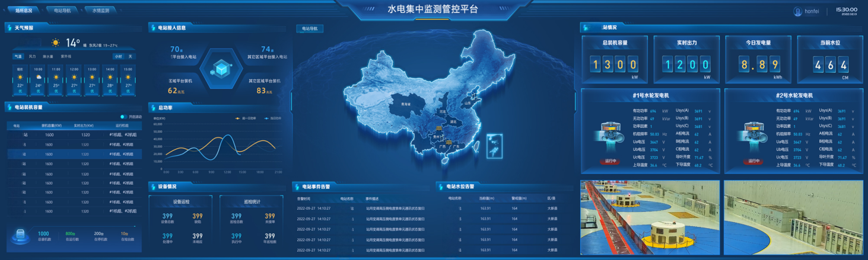The width and height of the screenshot is (868, 260).
Task: Click the 83 其它区域平台装机 value
Action: click(264, 91)
